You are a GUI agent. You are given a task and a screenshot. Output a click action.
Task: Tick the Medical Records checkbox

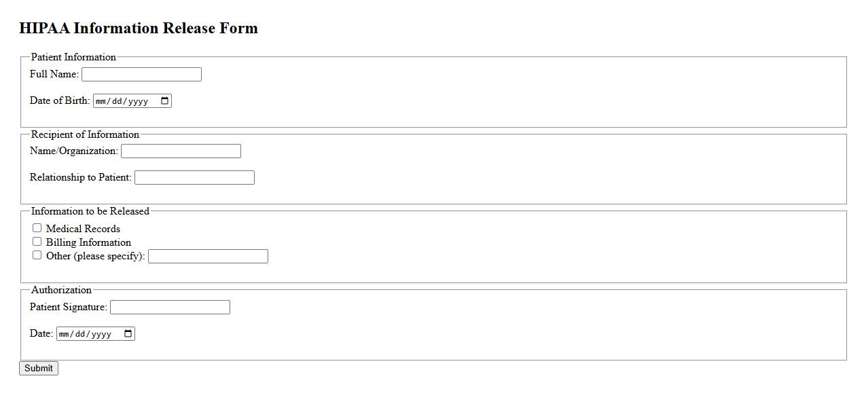[x=37, y=228]
